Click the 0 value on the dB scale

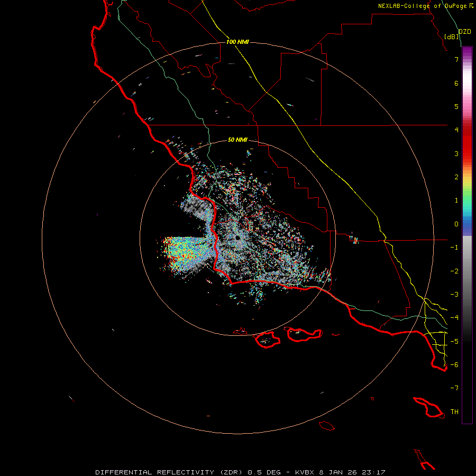(x=456, y=224)
